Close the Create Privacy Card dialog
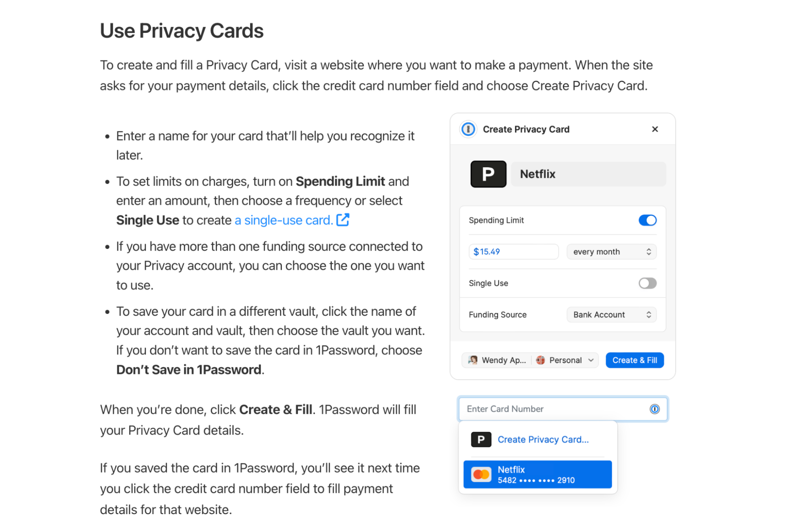Viewport: 812px width, 532px height. click(654, 129)
